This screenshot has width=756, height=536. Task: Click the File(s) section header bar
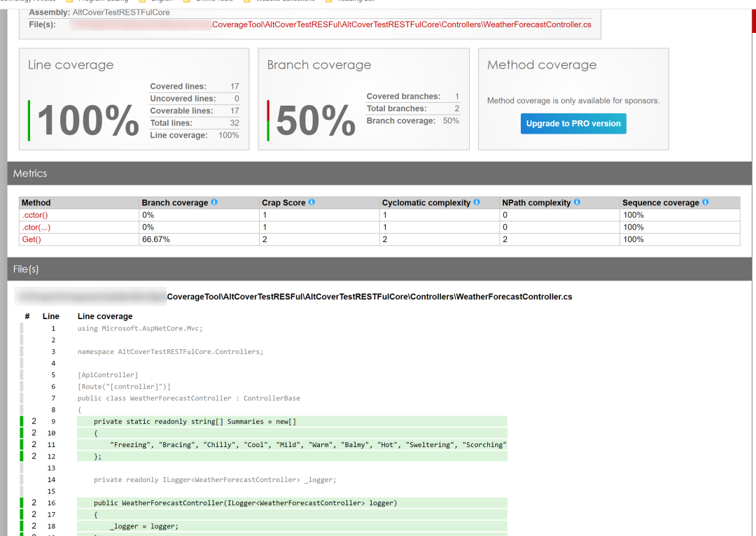pyautogui.click(x=378, y=269)
